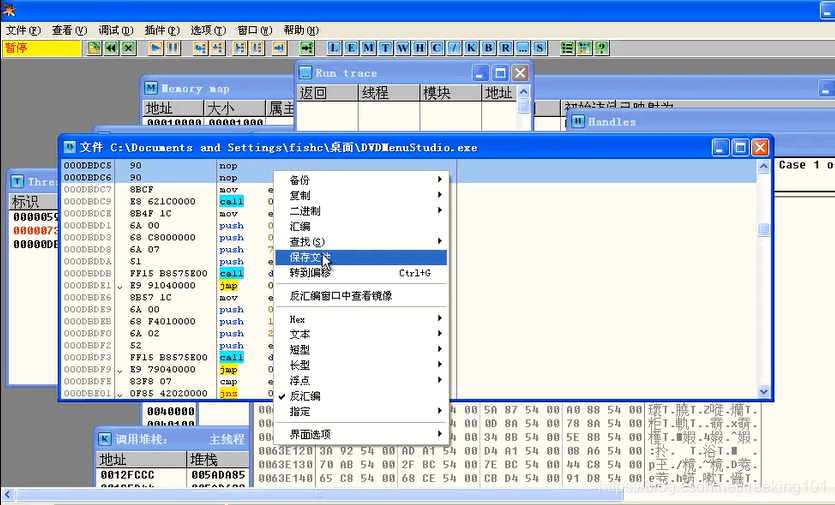Open the 插件(P) menu

(x=162, y=30)
